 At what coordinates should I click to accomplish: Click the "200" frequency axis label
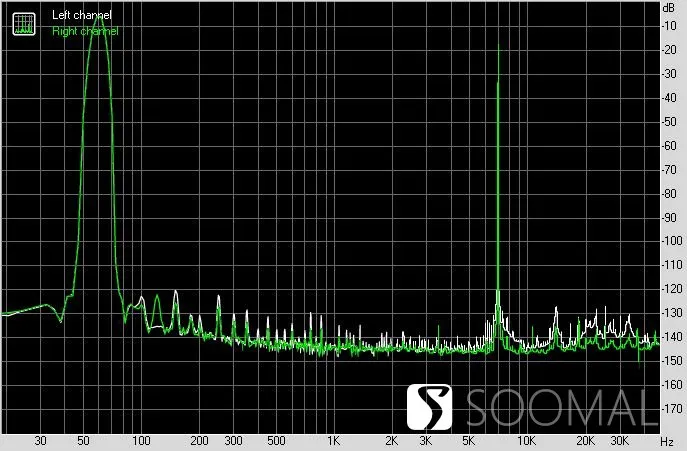coord(199,440)
